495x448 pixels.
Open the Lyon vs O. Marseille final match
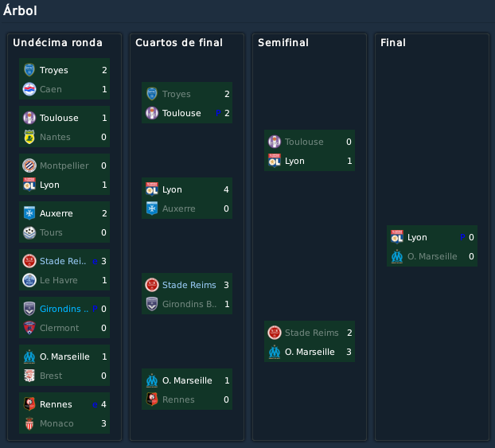[432, 246]
